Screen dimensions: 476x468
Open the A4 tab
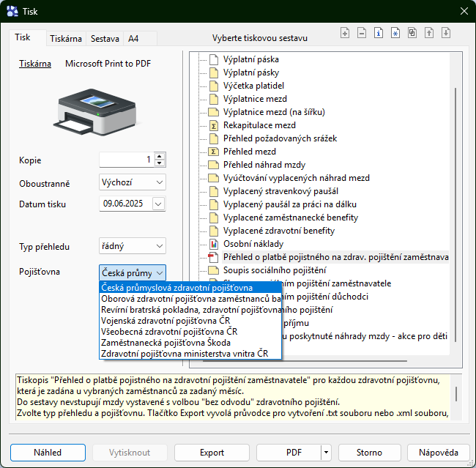(x=133, y=38)
